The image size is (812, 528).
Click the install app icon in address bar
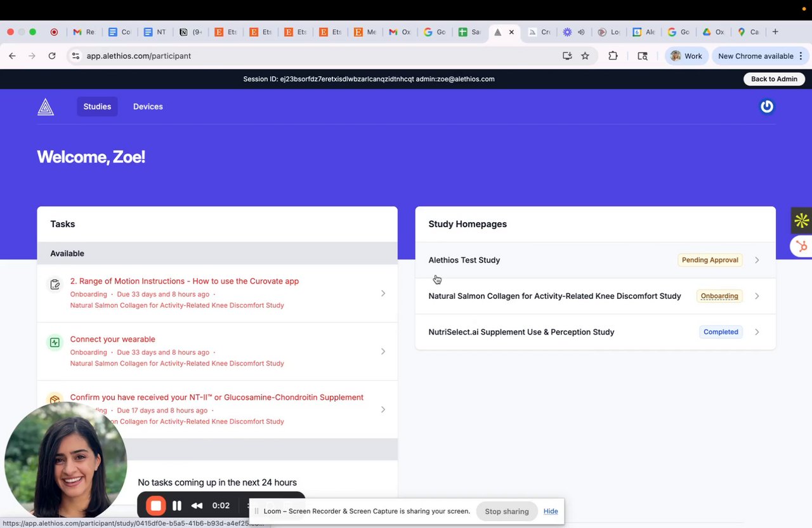click(567, 56)
